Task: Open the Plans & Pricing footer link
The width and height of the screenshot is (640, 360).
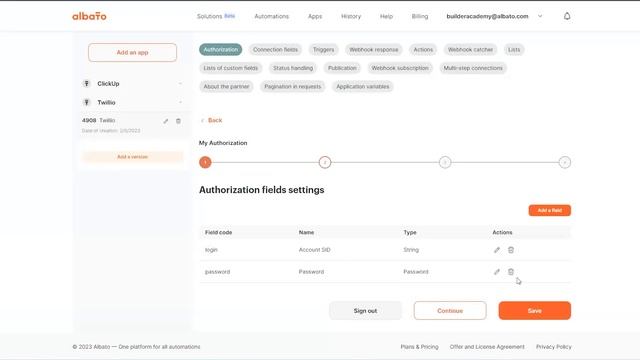Action: [x=419, y=347]
